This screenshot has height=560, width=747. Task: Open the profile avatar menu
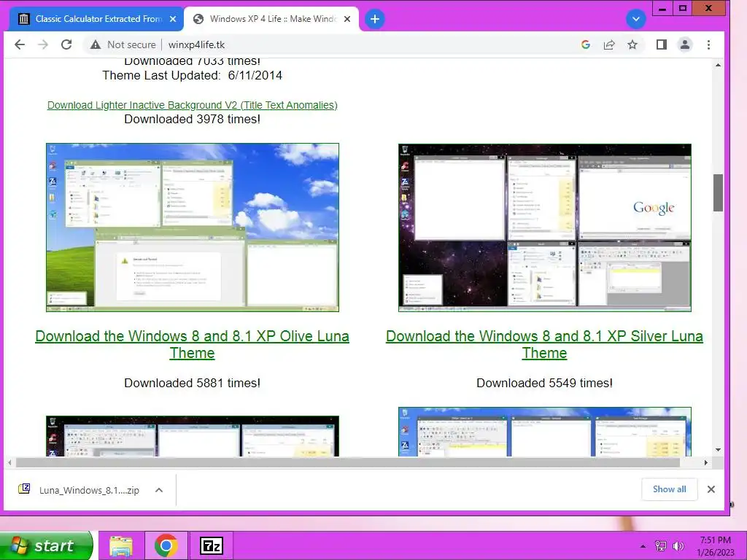[684, 44]
